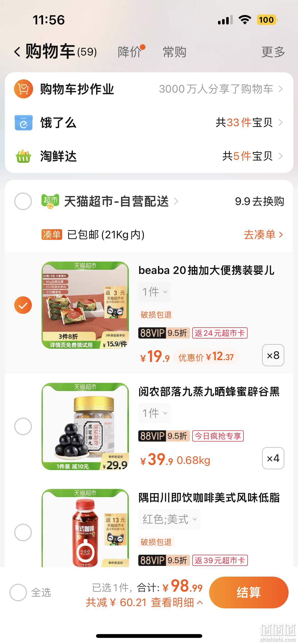
Task: Open the 红色;美式 variant dropdown
Action: click(169, 519)
